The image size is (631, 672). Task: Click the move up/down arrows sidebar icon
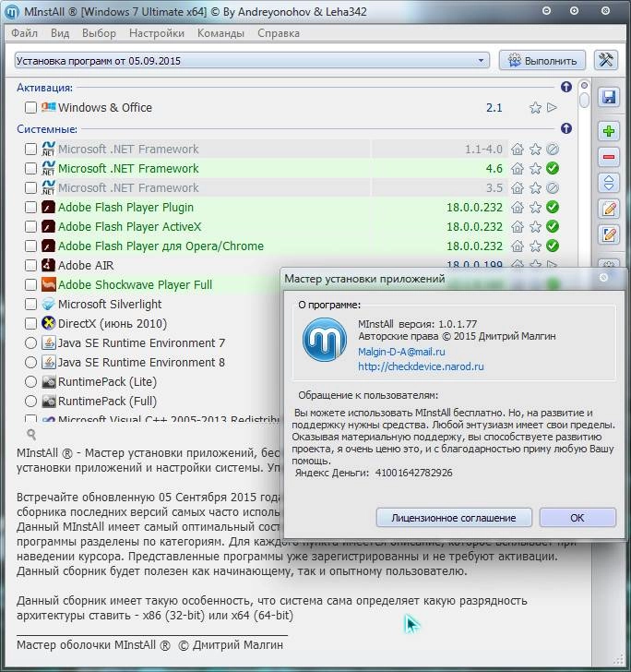(608, 183)
